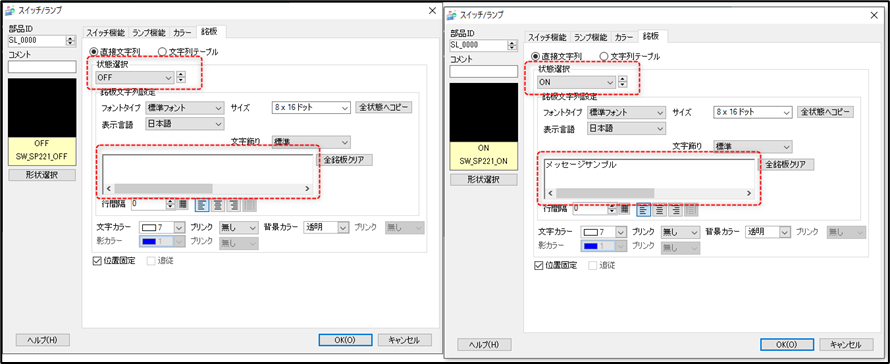Click scrollbar right arrow in OFF-state text box
The width and height of the screenshot is (890, 364).
307,189
